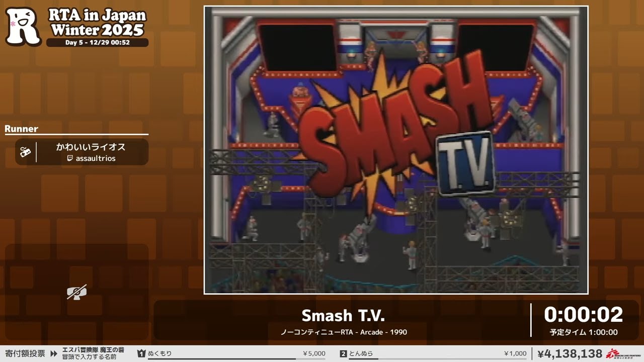The image size is (644, 362).
Task: Click the エスパ冒険隊 魔王の砦 bid title
Action: click(x=93, y=350)
